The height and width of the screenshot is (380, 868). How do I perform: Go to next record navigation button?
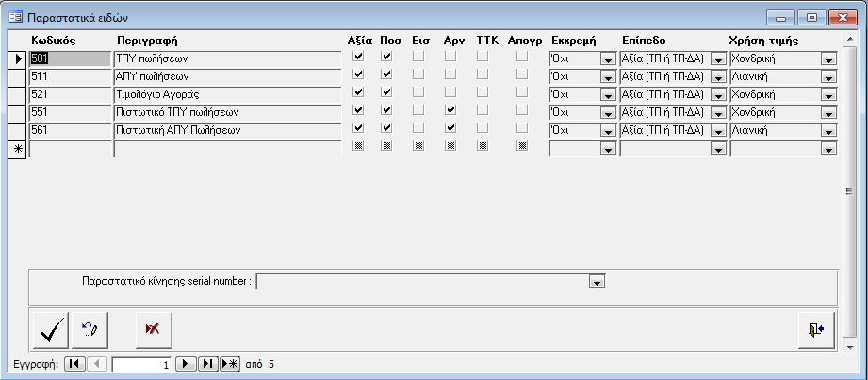(187, 364)
